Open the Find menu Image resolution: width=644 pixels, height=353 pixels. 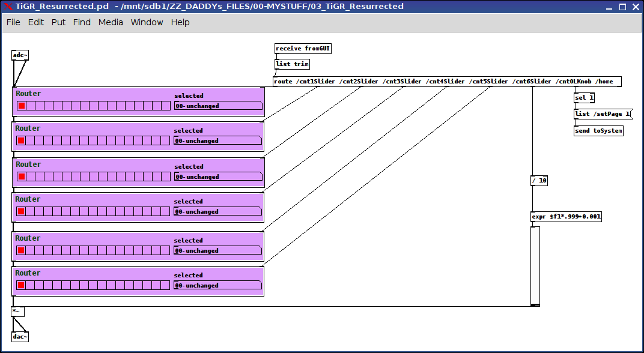[x=82, y=22]
